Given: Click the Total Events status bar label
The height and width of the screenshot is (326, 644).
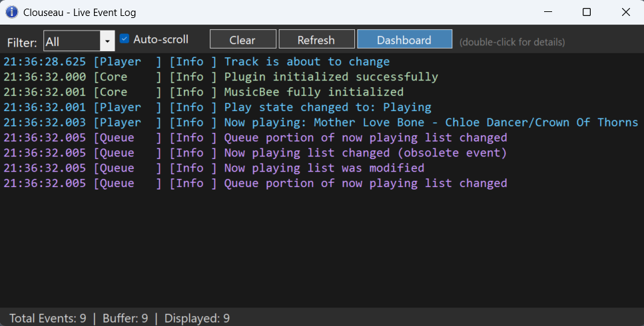Looking at the screenshot, I should 48,318.
